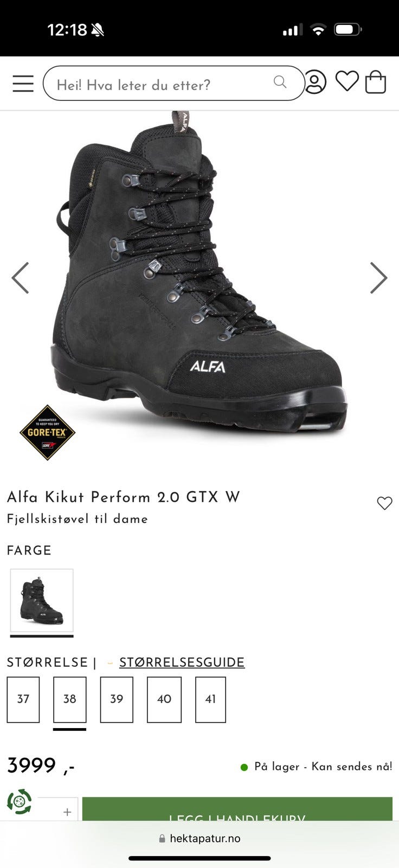This screenshot has height=868, width=399.
Task: Select size 40
Action: [x=164, y=699]
